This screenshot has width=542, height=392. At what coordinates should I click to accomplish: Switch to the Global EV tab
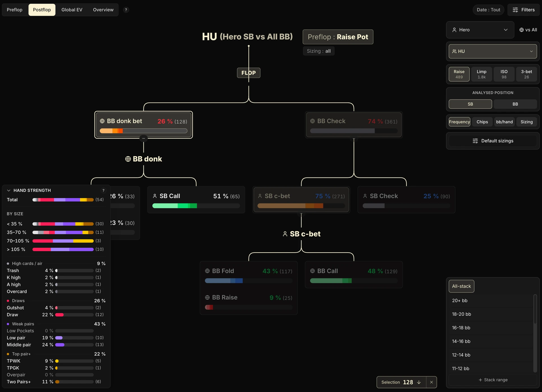[x=72, y=10]
